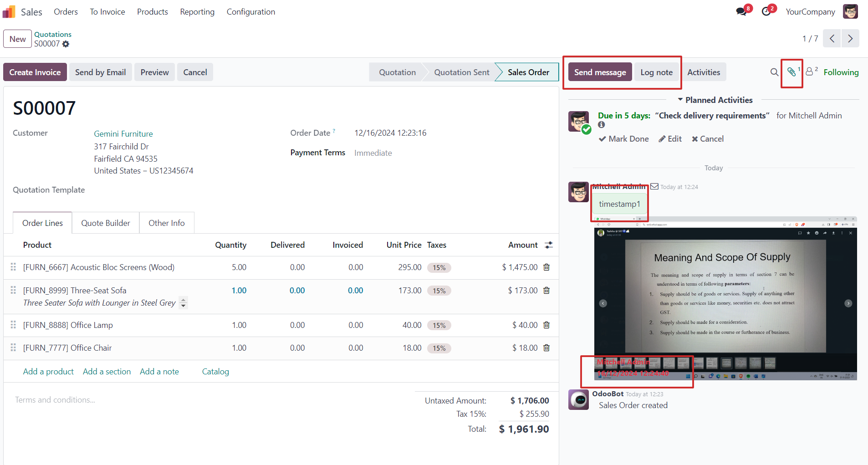Mark the planned activity Done
The image size is (868, 465).
tap(623, 139)
